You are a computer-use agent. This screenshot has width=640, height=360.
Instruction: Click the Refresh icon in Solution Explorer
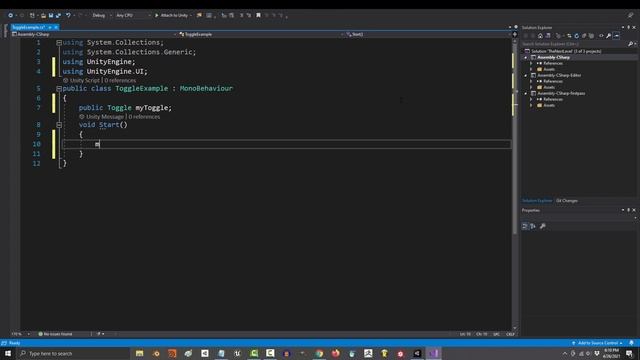click(577, 36)
